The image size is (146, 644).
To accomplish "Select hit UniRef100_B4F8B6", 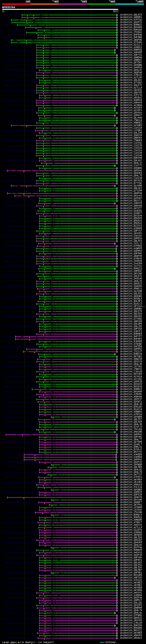I will point(131,37).
